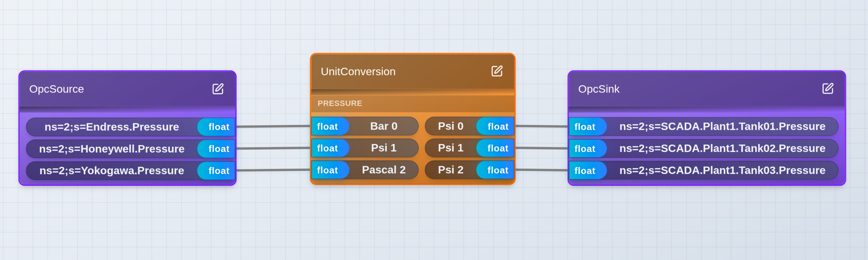Screen dimensions: 868x260
Task: Select the Bar 0 input port
Action: (384, 126)
